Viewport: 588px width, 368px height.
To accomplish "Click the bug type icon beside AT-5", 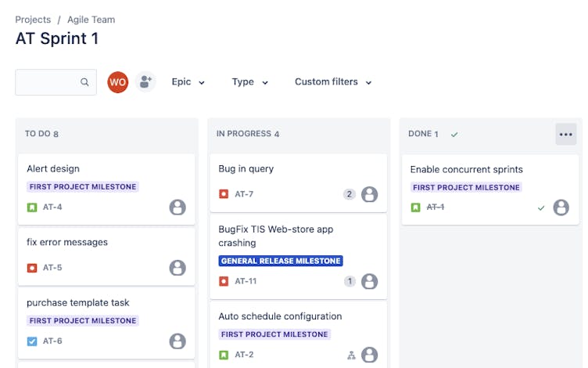I will tap(32, 268).
